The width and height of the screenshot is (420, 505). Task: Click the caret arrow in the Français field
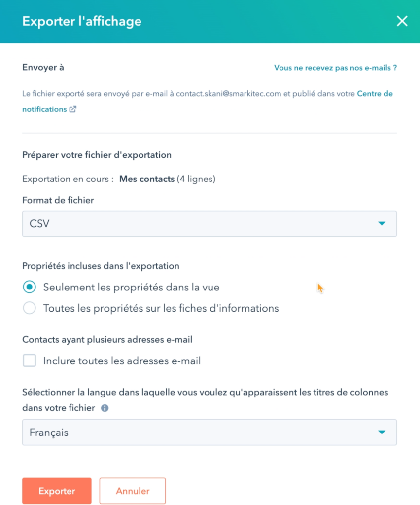[x=382, y=432]
